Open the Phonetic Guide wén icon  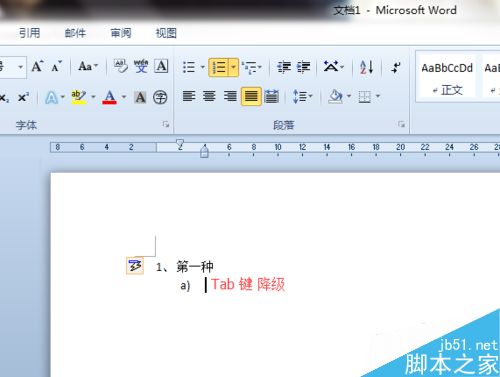[x=141, y=66]
